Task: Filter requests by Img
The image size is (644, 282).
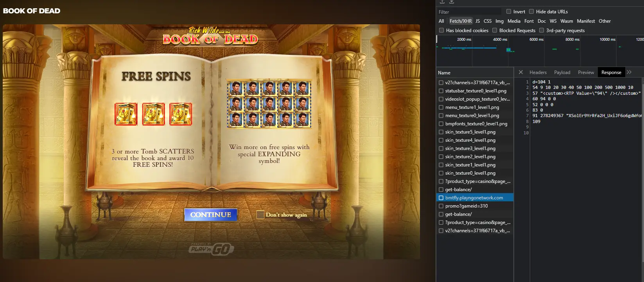Action: coord(499,21)
